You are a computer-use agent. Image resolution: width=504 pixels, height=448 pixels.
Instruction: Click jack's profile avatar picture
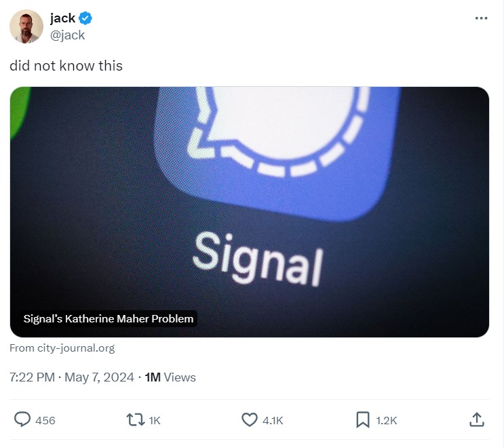click(x=26, y=27)
